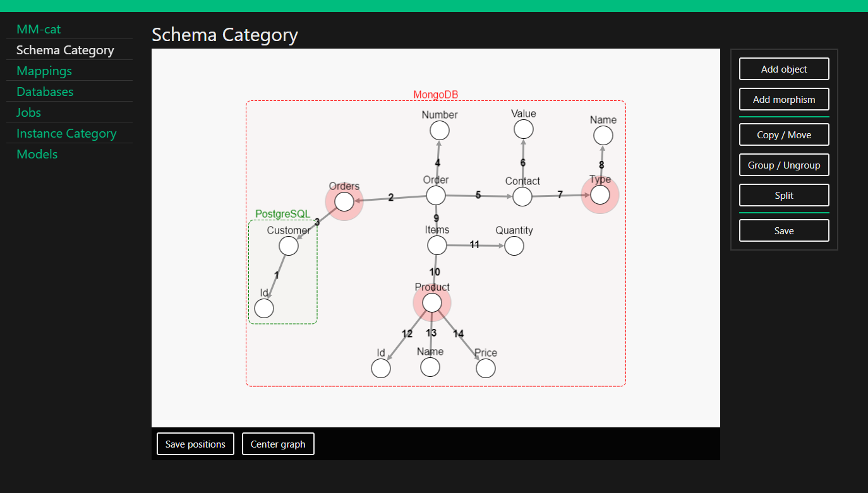This screenshot has width=868, height=493.
Task: Select morphism edge labeled 7
Action: pyautogui.click(x=560, y=195)
